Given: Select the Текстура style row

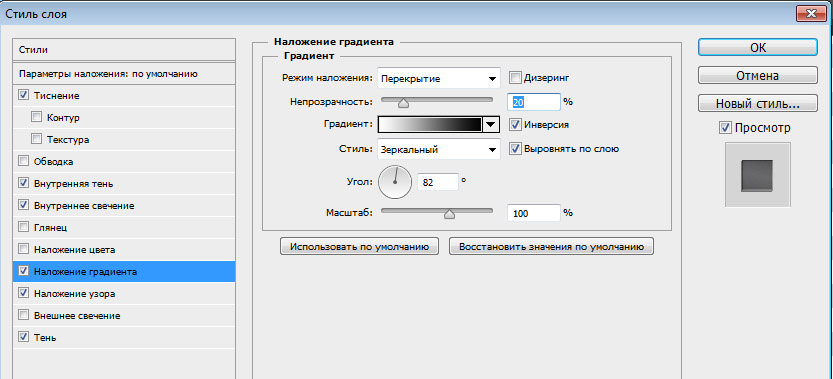Looking at the screenshot, I should [x=124, y=140].
